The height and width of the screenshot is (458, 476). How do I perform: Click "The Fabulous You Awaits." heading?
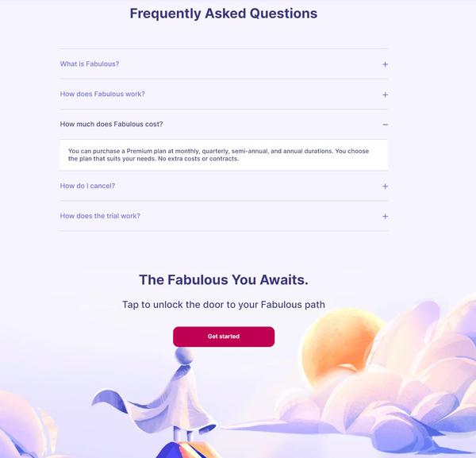click(x=224, y=279)
